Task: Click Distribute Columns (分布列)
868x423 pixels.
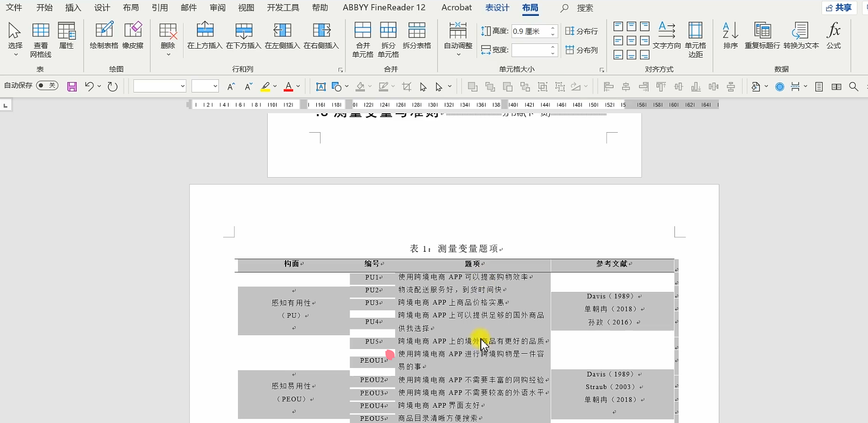Action: [581, 50]
